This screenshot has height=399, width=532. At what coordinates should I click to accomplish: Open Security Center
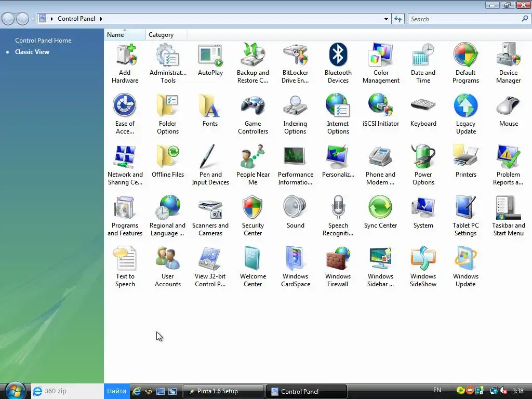[x=253, y=216]
